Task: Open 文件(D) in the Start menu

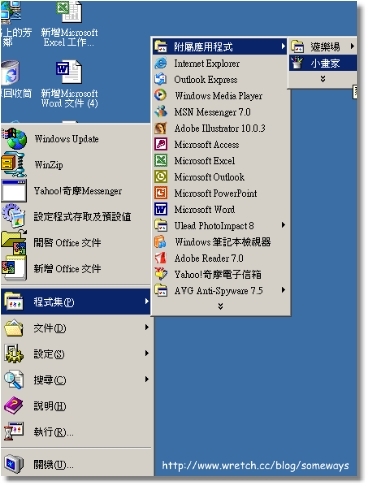Action: click(x=76, y=328)
